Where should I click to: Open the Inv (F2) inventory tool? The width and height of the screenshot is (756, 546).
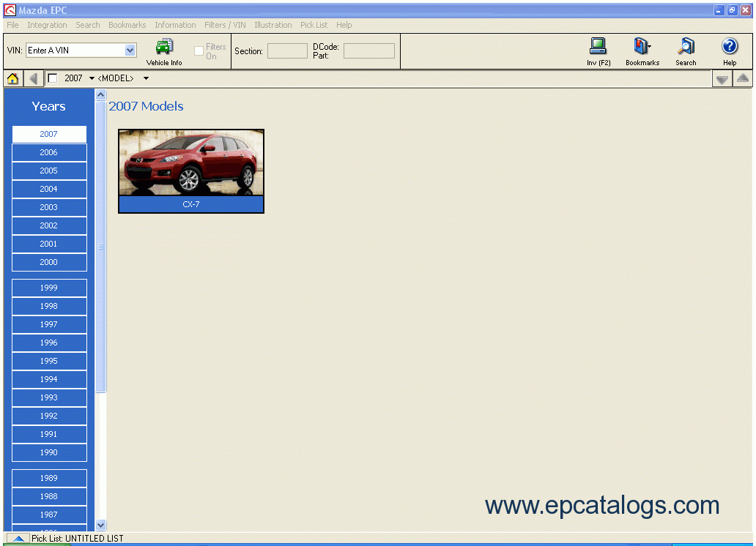(598, 51)
